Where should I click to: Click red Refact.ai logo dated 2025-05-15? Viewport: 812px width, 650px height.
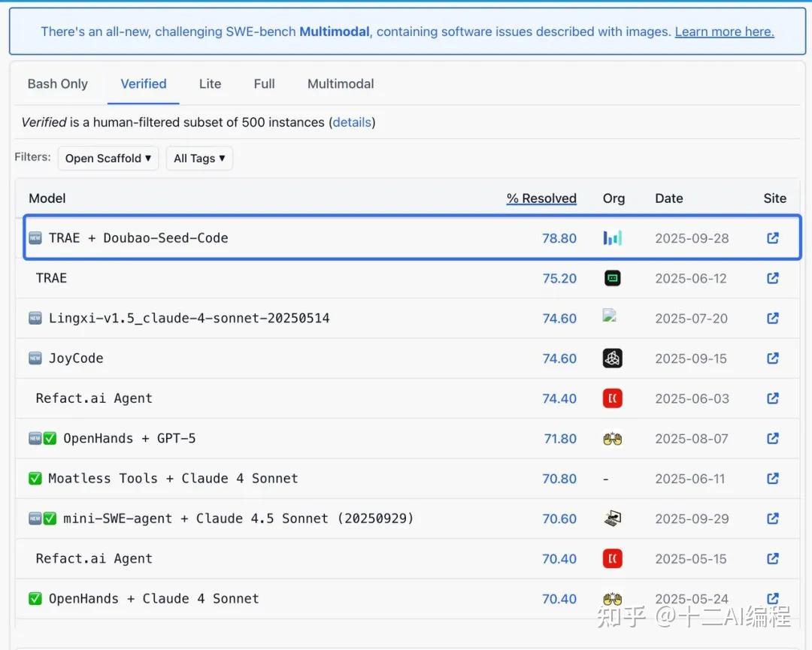pos(613,559)
